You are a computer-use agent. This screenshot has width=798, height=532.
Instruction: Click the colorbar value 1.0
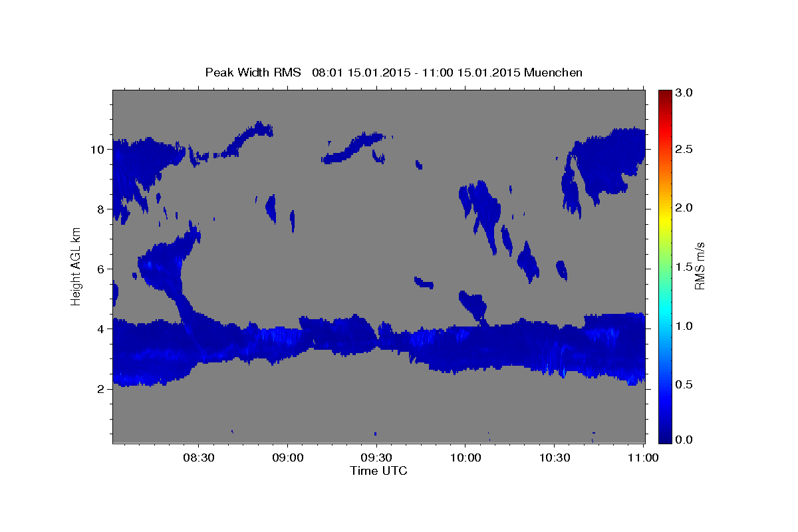684,326
